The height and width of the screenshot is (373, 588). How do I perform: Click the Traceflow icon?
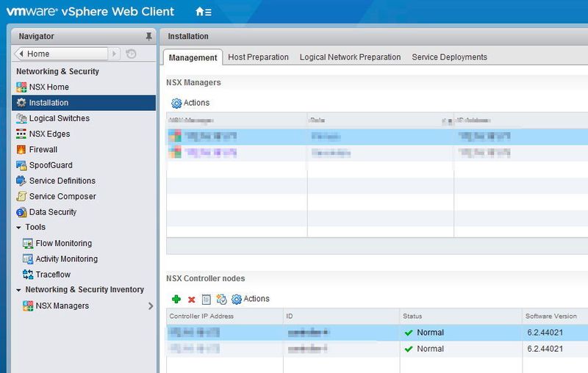(x=28, y=275)
